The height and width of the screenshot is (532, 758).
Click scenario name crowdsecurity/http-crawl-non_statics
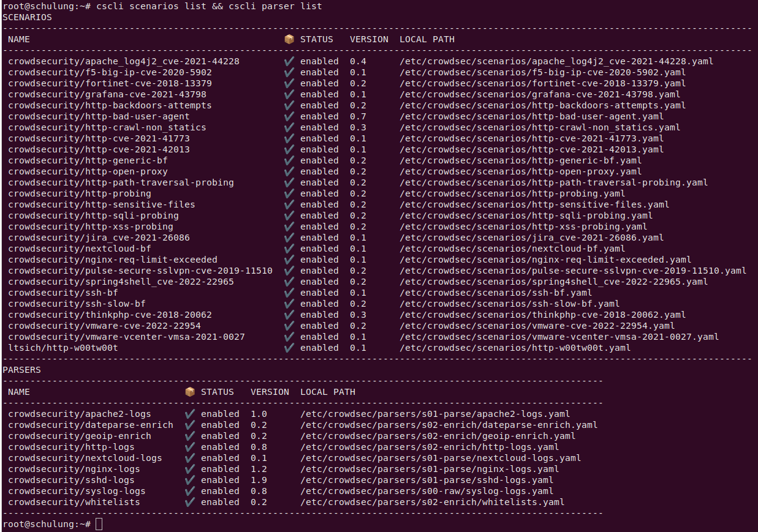coord(107,127)
